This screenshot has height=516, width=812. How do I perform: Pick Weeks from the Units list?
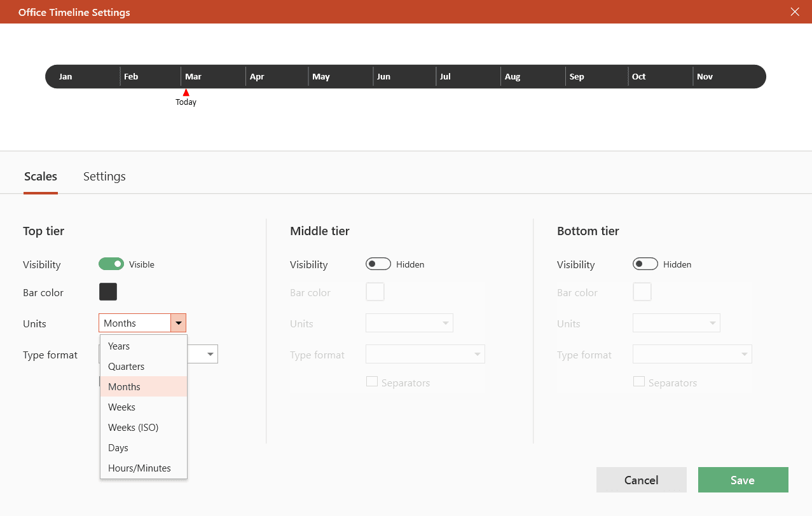click(144, 407)
